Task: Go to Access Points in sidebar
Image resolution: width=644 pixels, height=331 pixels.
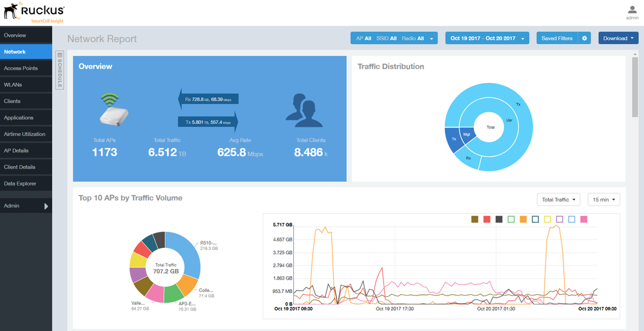Action: pos(21,68)
